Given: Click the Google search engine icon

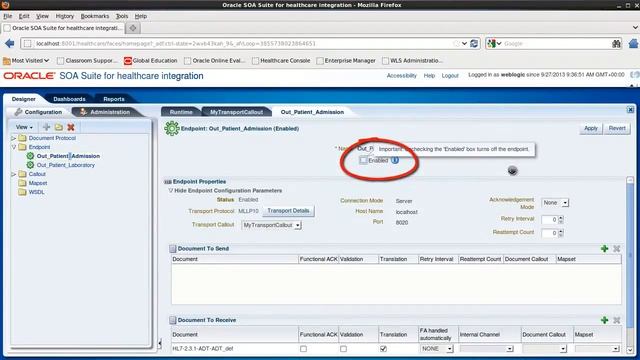Looking at the screenshot, I should pos(492,43).
